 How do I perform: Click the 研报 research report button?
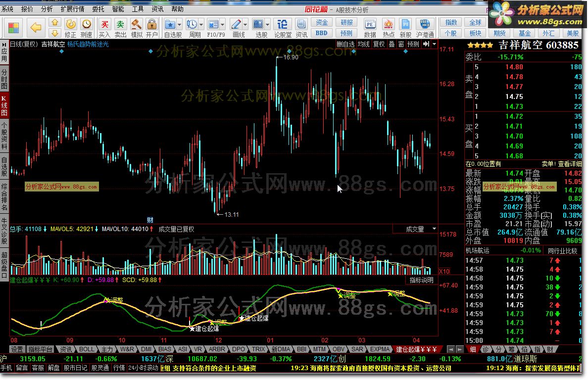tap(346, 22)
